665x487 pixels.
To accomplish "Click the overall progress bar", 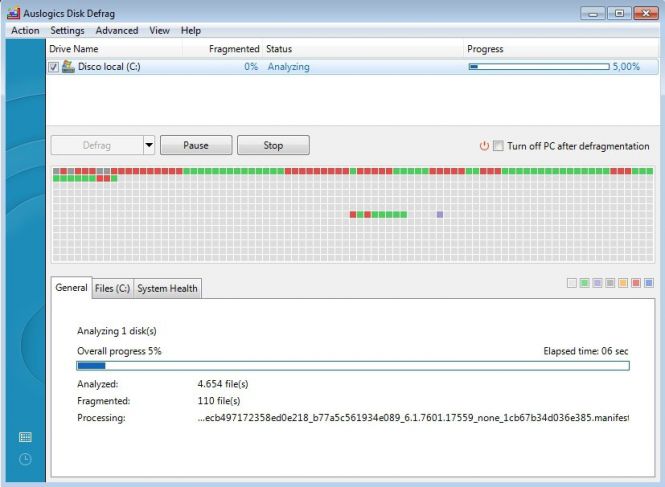I will [353, 366].
